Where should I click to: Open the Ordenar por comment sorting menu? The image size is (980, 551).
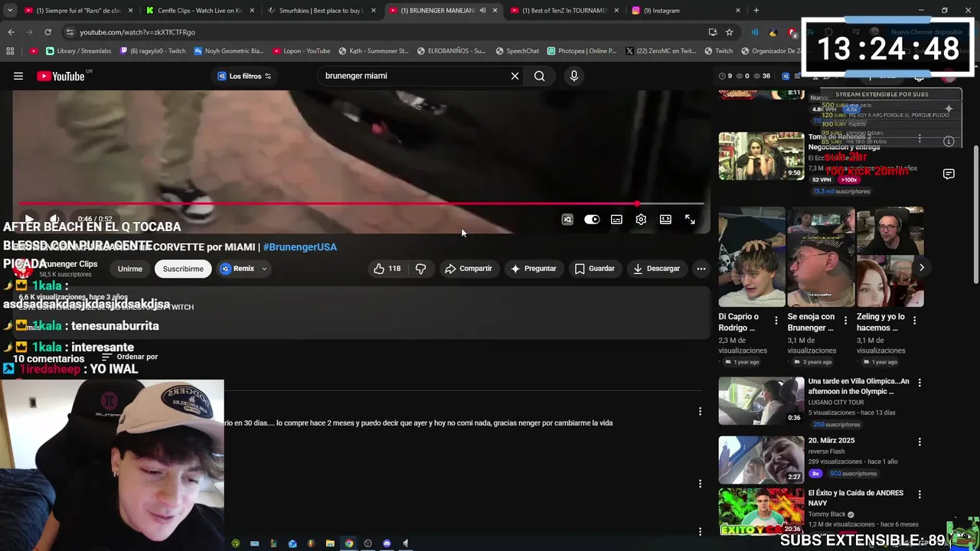[x=129, y=357]
